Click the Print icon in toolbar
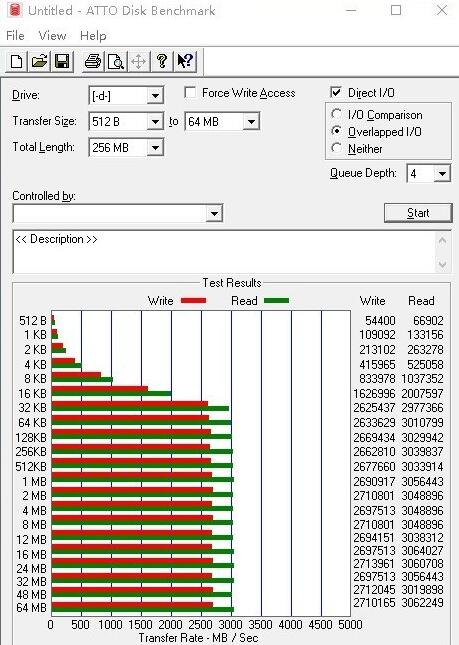The width and height of the screenshot is (459, 645). click(x=93, y=62)
